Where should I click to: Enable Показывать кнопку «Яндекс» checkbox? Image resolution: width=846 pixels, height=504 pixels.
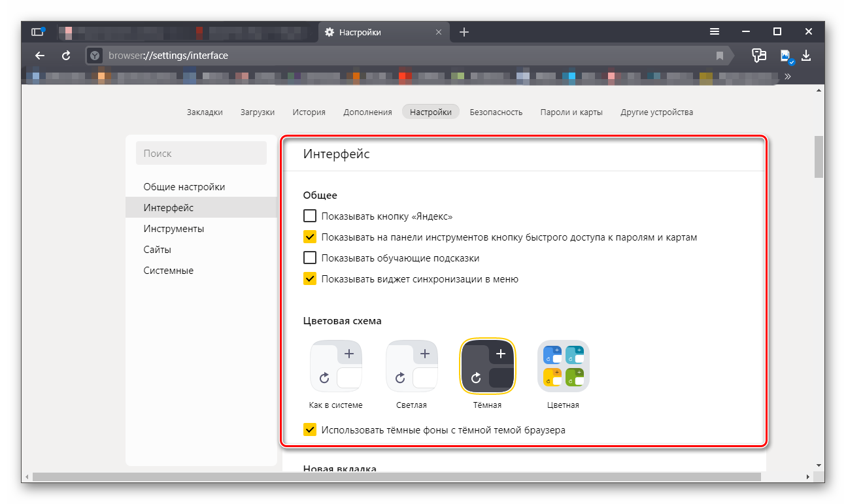coord(310,216)
